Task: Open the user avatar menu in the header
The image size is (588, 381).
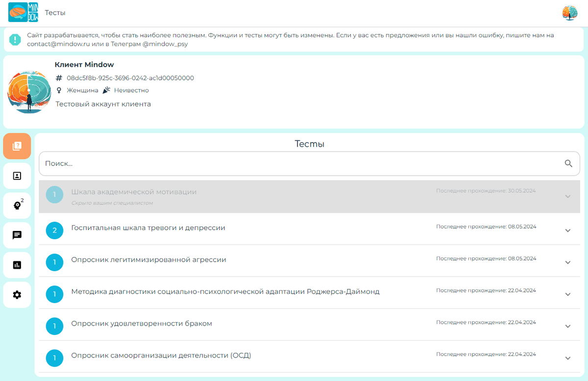Action: [570, 13]
